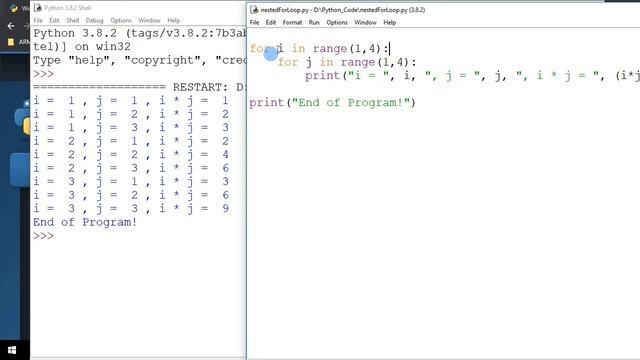Click shell output line i = 1, j = 3
This screenshot has width=640, height=360.
[x=131, y=128]
